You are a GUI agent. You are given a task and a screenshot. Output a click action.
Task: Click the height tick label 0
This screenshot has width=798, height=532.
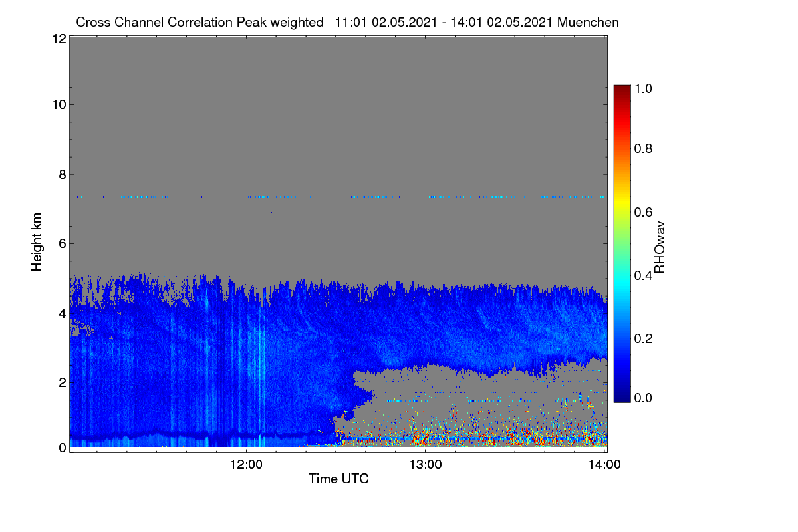click(61, 448)
